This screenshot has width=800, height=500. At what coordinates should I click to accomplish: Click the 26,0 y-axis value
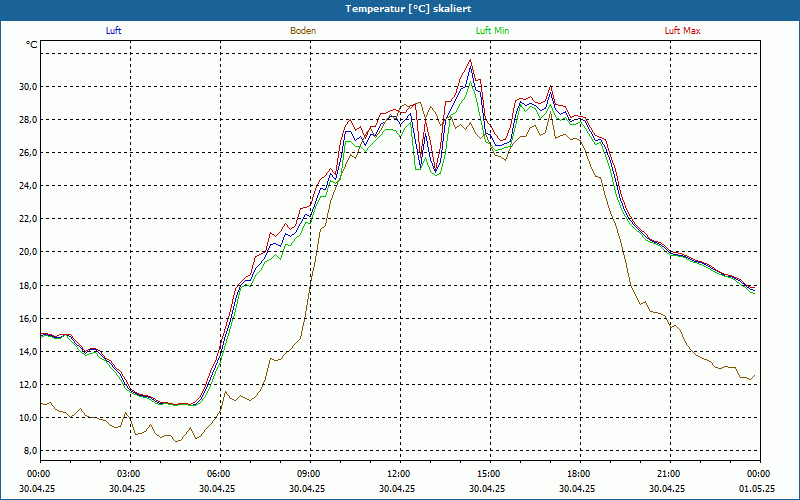pyautogui.click(x=29, y=153)
